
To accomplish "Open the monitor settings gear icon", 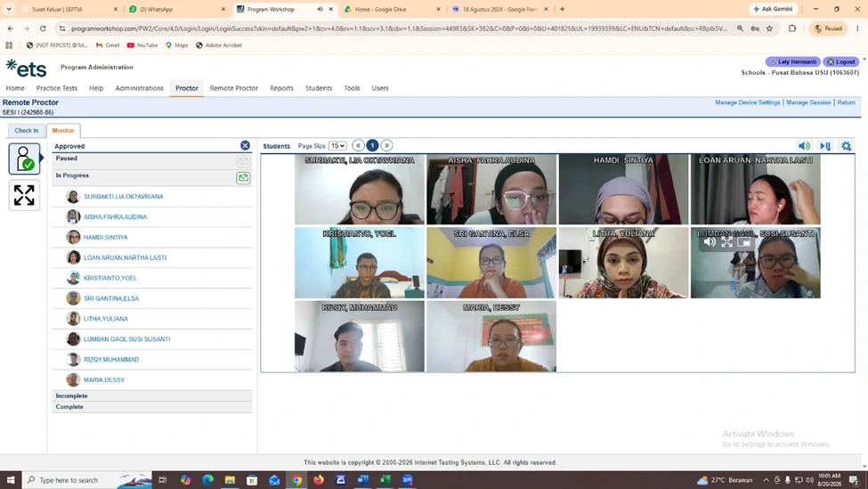I will coord(846,146).
